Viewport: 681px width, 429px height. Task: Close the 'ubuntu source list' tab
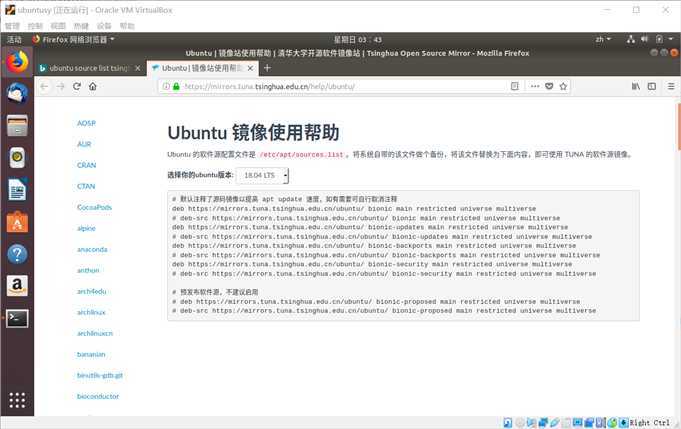pyautogui.click(x=138, y=68)
